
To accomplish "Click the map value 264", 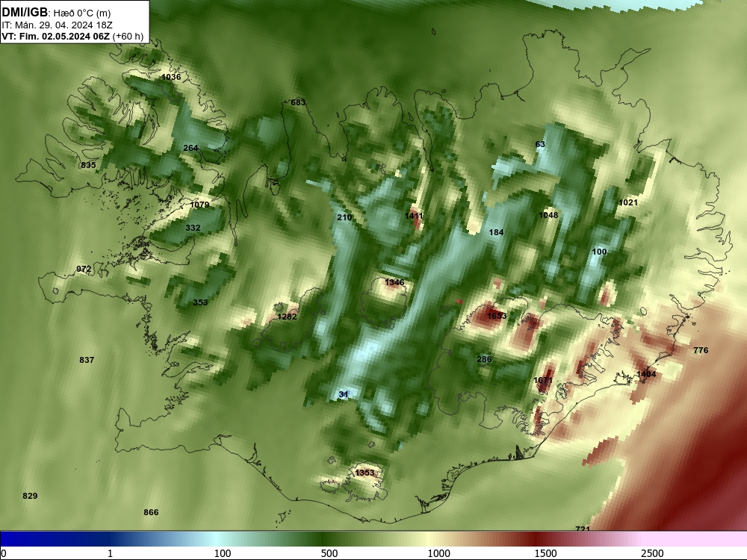I will 190,148.
